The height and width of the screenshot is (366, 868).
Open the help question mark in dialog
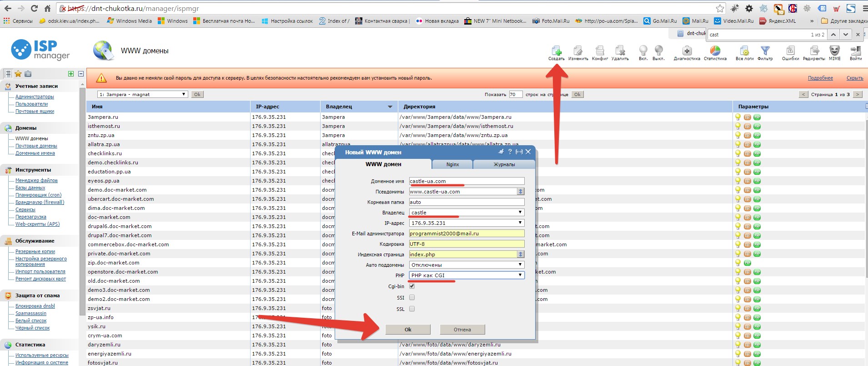pyautogui.click(x=510, y=152)
